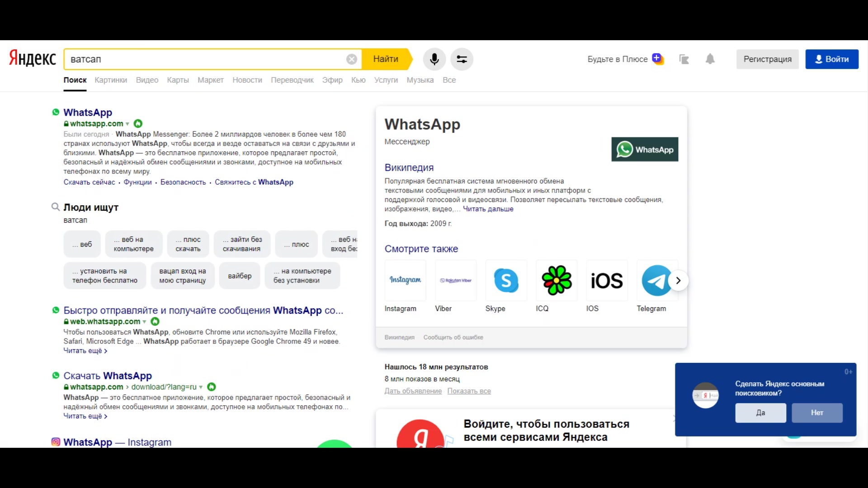
Task: Click the Yandex Plus bell notification icon
Action: [x=710, y=59]
